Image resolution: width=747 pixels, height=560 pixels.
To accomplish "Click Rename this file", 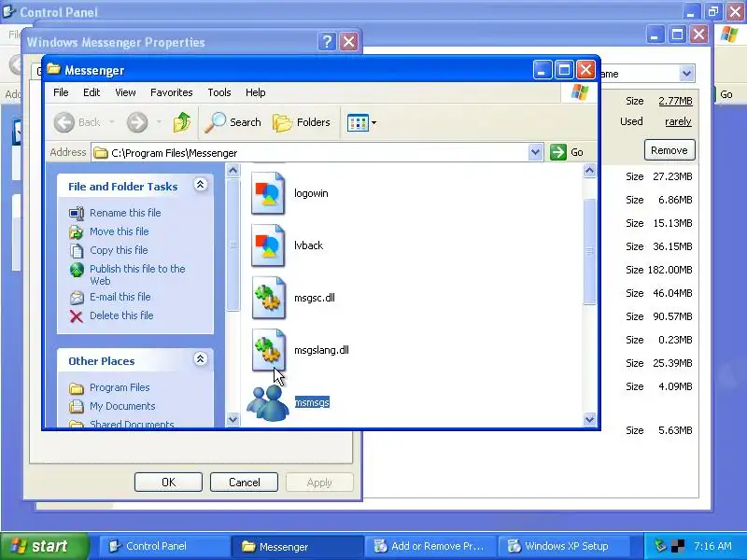I will click(x=125, y=213).
